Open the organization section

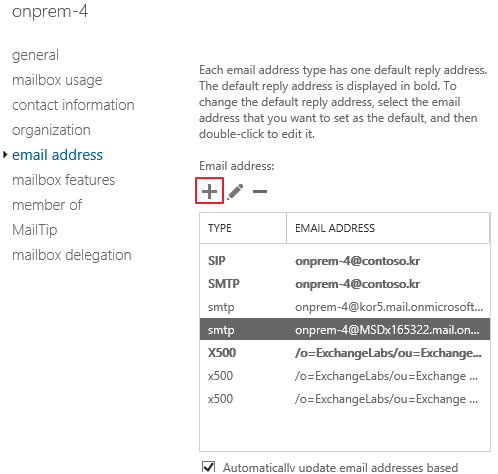(51, 130)
